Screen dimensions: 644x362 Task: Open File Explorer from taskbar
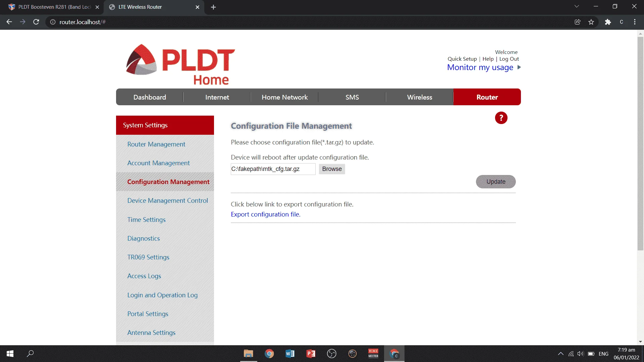click(x=249, y=354)
